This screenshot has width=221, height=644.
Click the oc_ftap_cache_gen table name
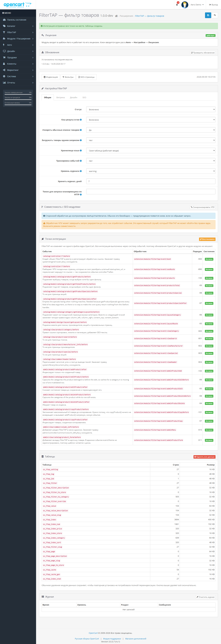pyautogui.click(x=51, y=574)
